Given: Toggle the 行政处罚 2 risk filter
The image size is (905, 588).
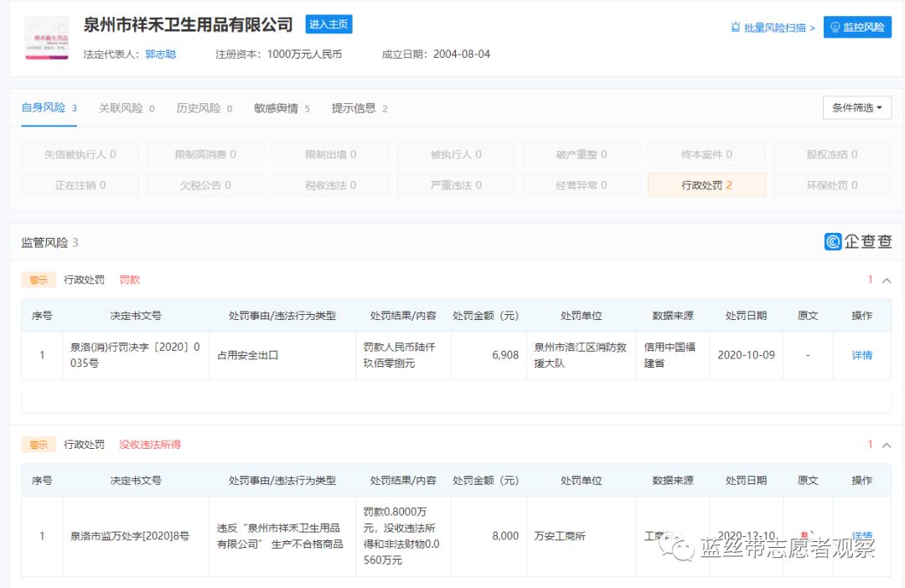Looking at the screenshot, I should (706, 184).
